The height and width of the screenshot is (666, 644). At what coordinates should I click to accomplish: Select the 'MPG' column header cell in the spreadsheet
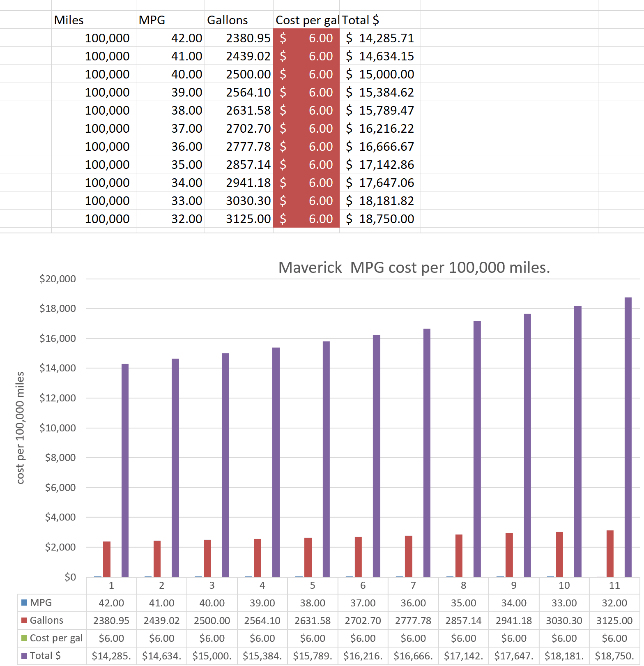(170, 20)
